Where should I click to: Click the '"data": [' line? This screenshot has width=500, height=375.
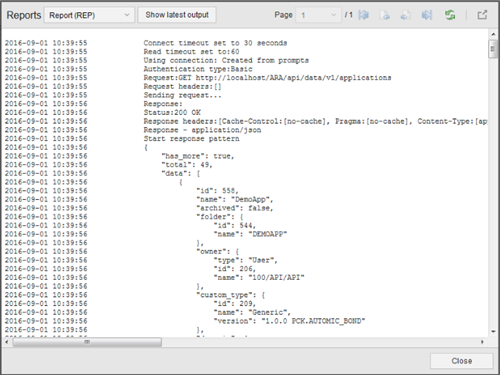(181, 173)
